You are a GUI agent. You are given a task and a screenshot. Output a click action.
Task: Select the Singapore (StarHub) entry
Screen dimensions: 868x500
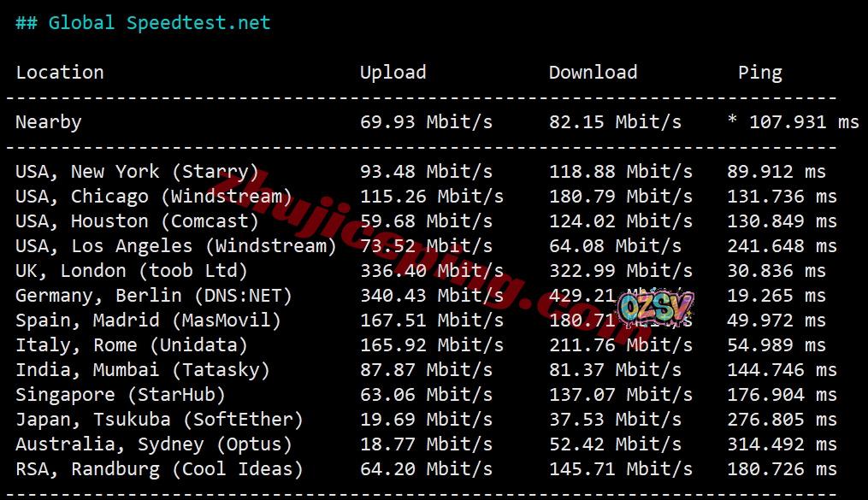tap(121, 395)
